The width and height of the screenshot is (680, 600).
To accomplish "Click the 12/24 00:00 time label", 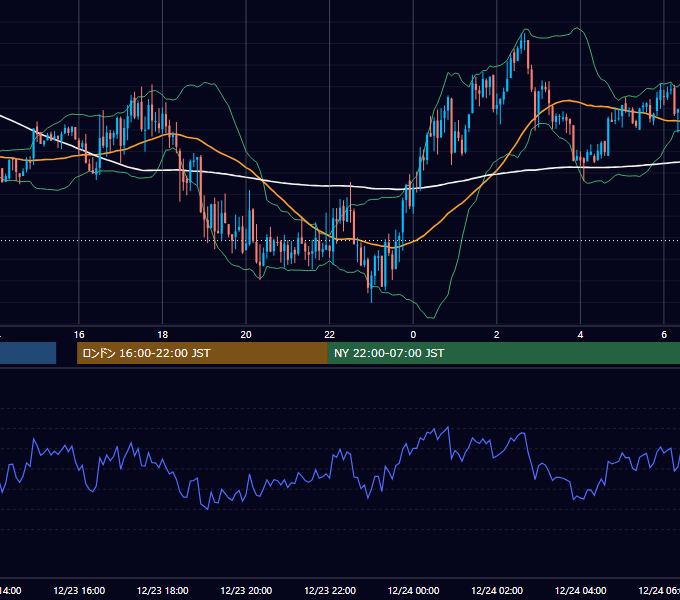I will point(413,590).
